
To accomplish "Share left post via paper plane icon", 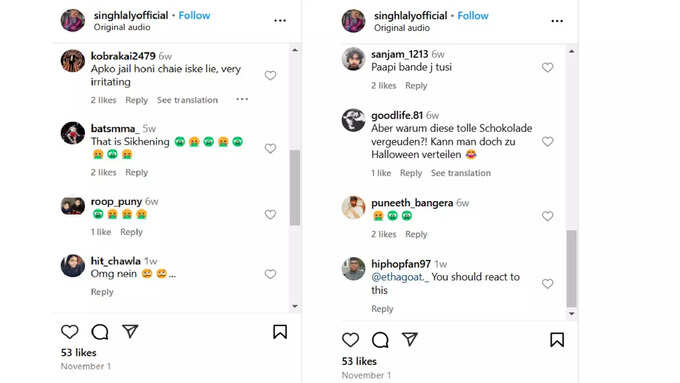I will click(130, 331).
